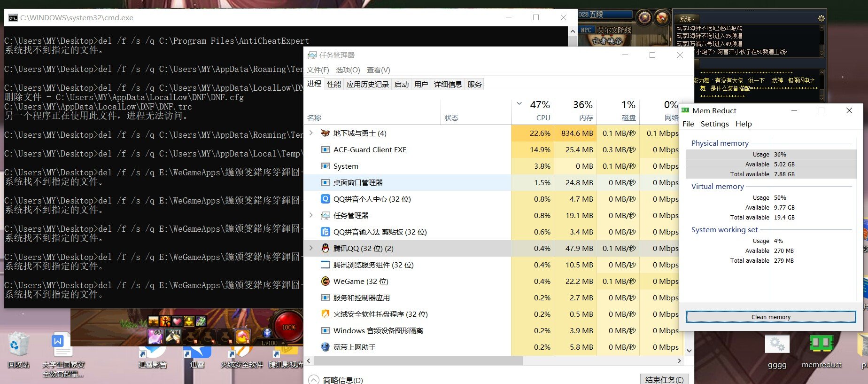This screenshot has height=384, width=868.
Task: Open the 查看(V) menu in Task Manager
Action: point(379,70)
